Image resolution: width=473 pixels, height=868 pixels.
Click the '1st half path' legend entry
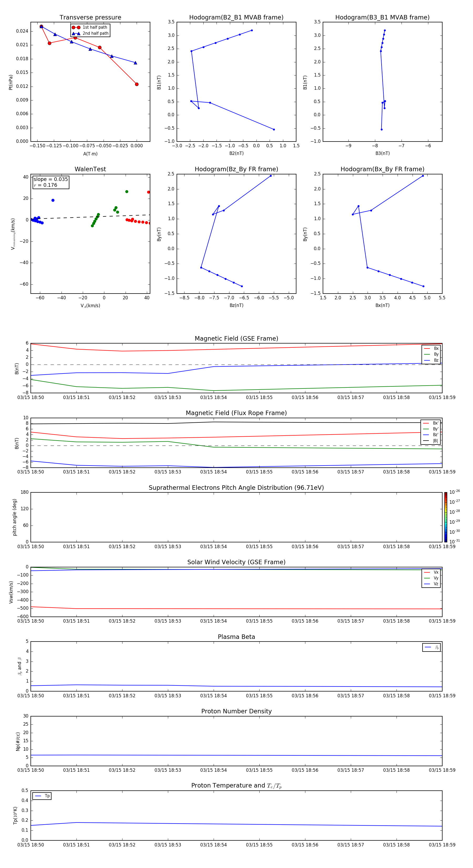[90, 27]
